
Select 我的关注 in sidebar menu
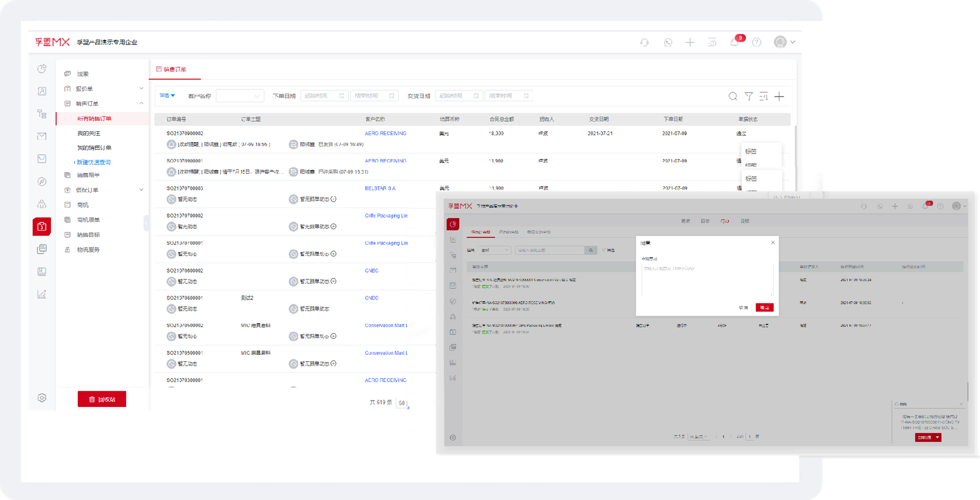pyautogui.click(x=89, y=133)
